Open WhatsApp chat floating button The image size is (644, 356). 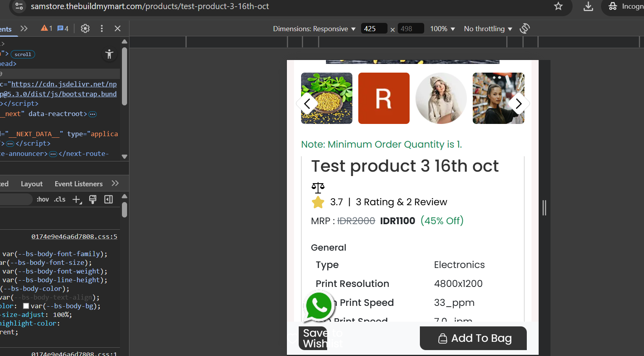[319, 306]
